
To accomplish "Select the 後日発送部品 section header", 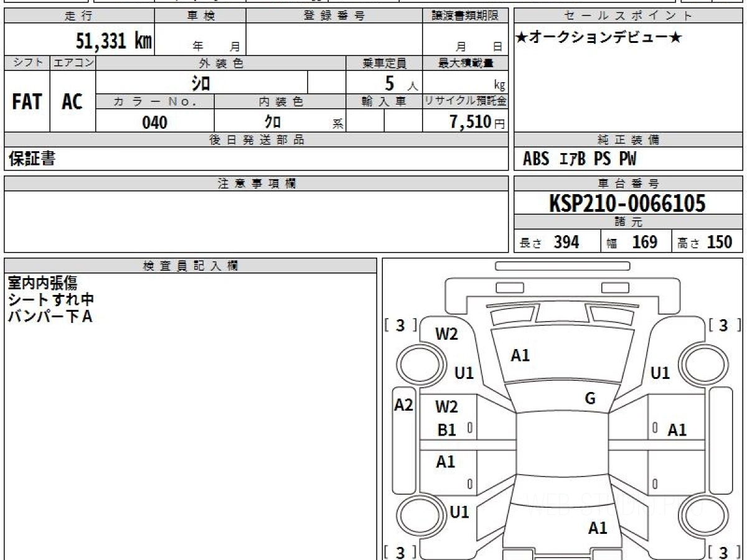I will tap(256, 141).
